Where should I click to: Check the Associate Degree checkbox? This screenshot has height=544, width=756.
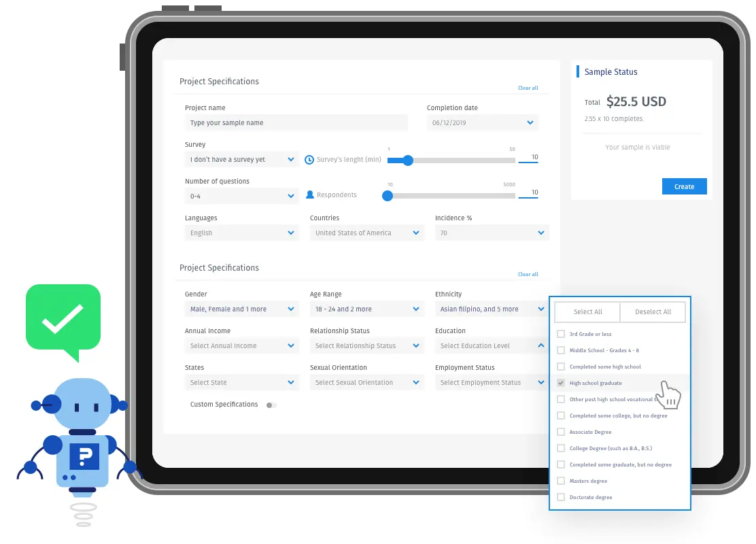pos(561,432)
